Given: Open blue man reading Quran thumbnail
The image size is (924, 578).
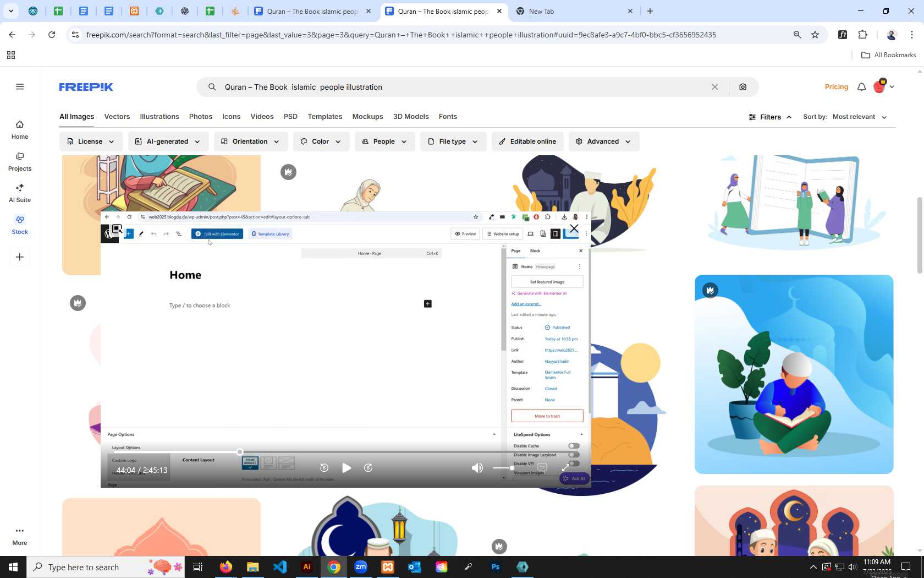Looking at the screenshot, I should click(x=794, y=374).
